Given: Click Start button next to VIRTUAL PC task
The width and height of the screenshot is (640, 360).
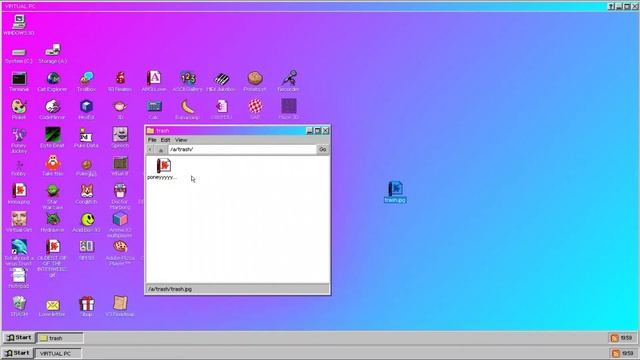Looking at the screenshot, I should pos(17,353).
